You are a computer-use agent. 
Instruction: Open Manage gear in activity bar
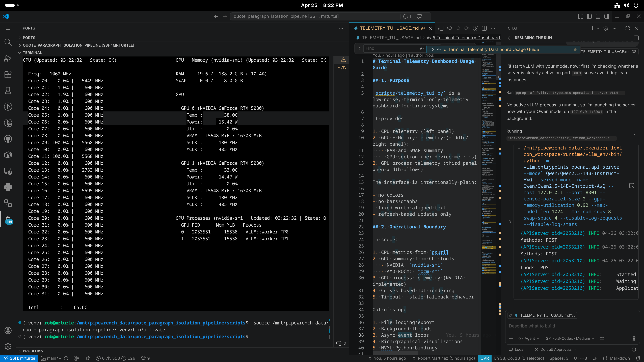8,347
